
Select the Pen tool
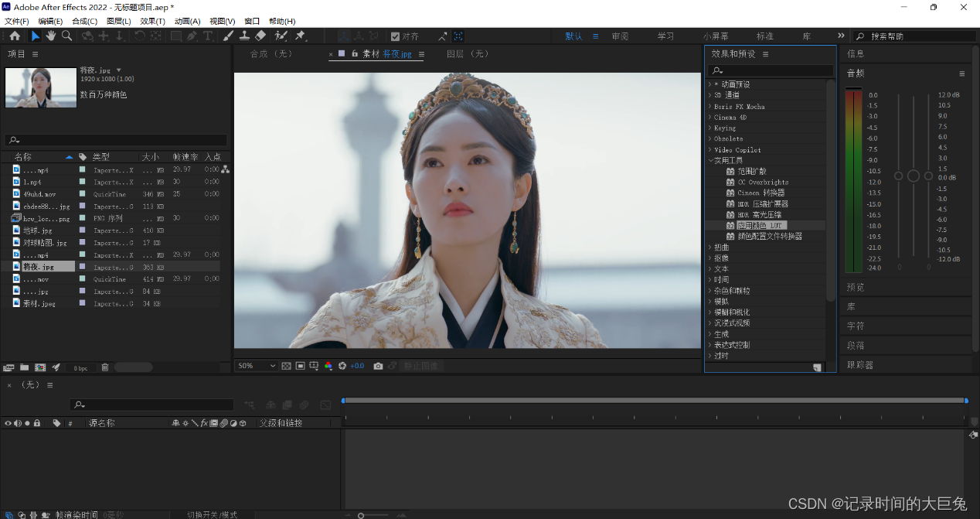[x=192, y=36]
